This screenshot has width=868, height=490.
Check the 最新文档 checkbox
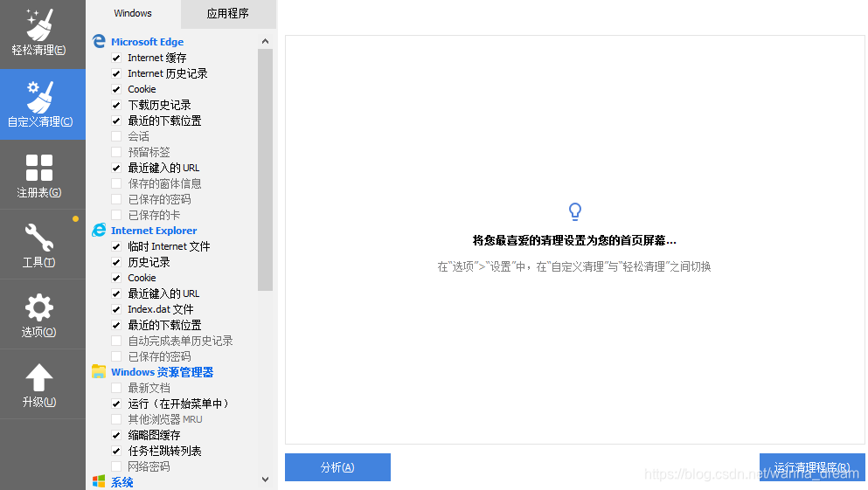116,388
